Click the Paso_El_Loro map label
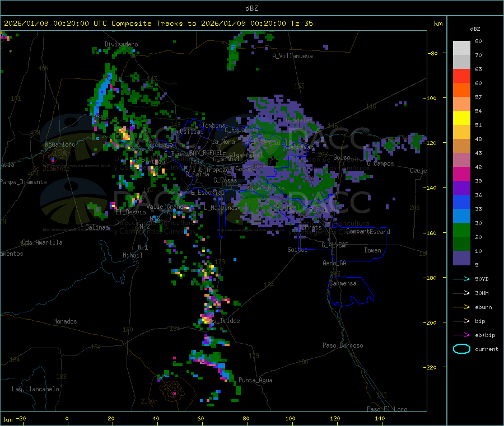 click(x=387, y=409)
